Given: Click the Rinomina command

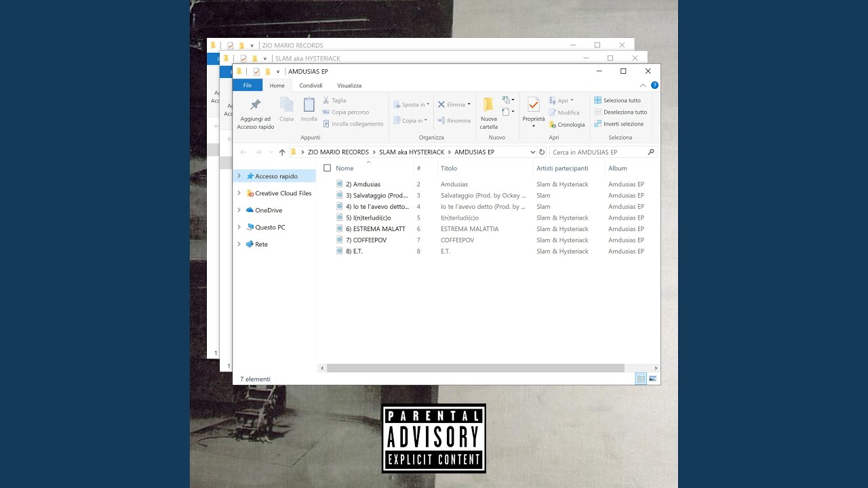Looking at the screenshot, I should 454,121.
